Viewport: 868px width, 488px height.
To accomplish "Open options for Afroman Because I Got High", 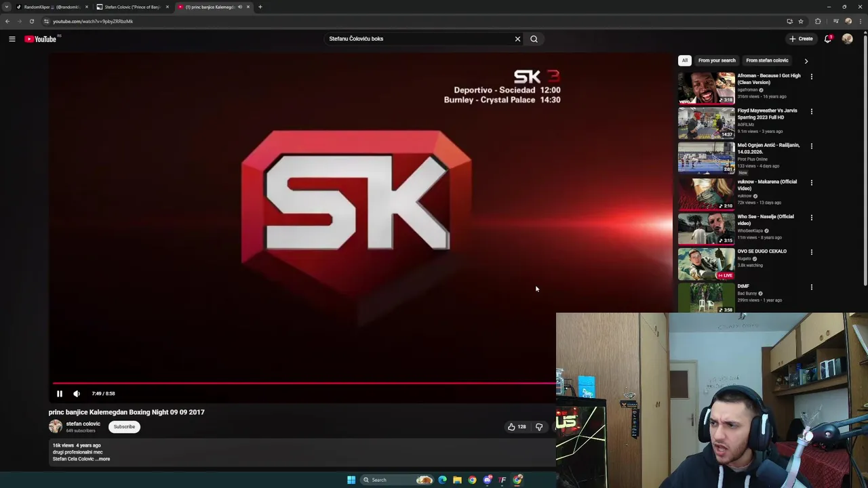I will [x=811, y=77].
